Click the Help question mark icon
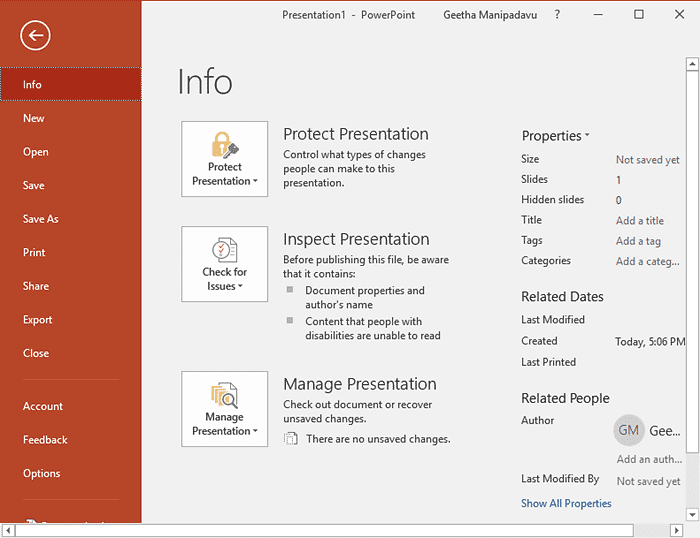 [557, 15]
